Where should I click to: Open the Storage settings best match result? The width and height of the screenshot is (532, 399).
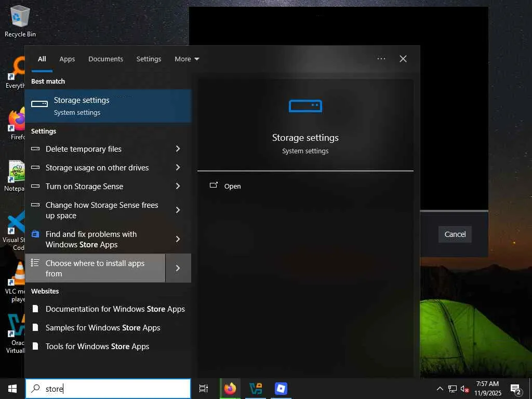point(108,106)
